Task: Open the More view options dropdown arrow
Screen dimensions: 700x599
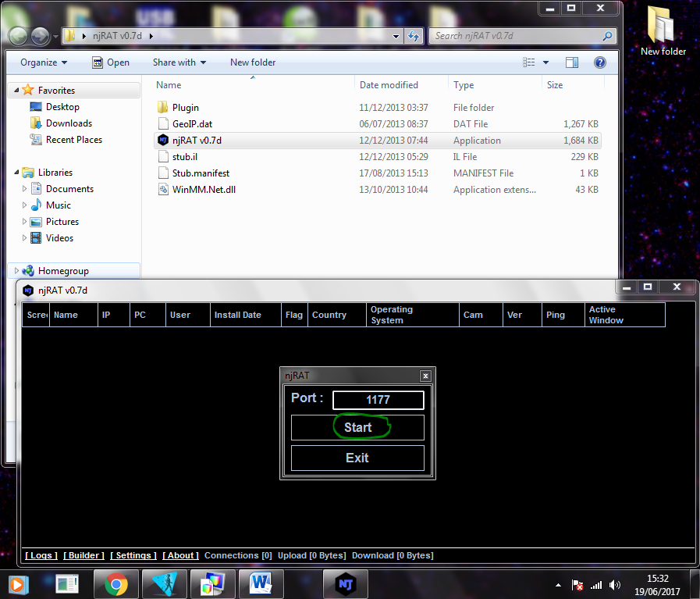Action: tap(545, 62)
